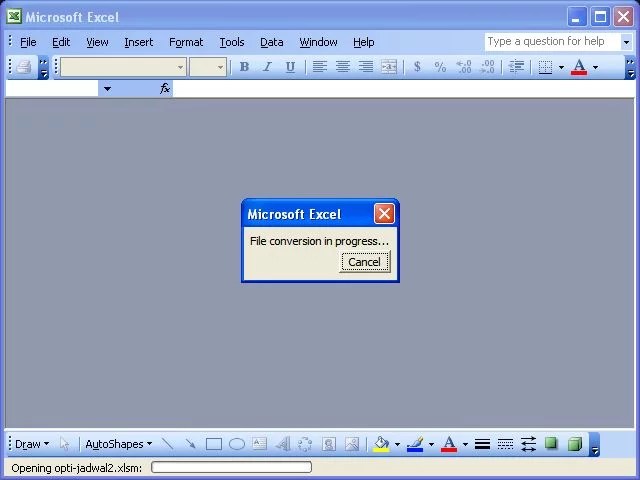Click Drawing toolbar Font Color icon
The width and height of the screenshot is (640, 480).
[x=449, y=444]
